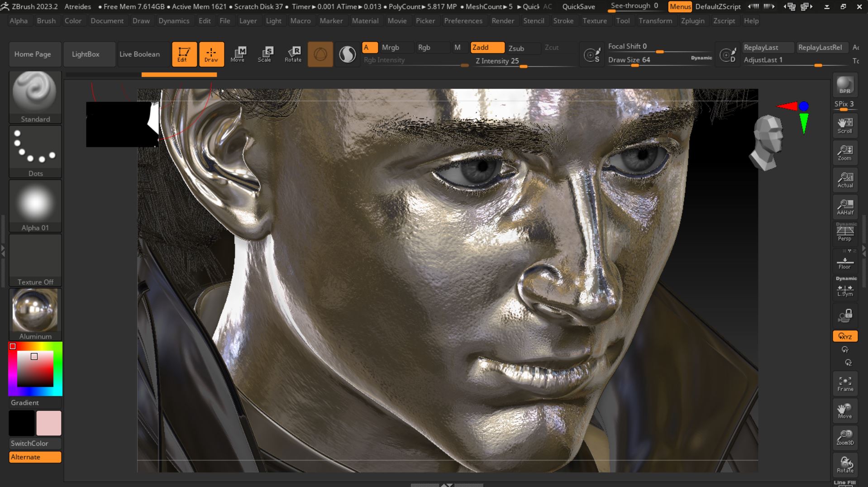Click the S dial icon before Focal Shift

pos(592,55)
